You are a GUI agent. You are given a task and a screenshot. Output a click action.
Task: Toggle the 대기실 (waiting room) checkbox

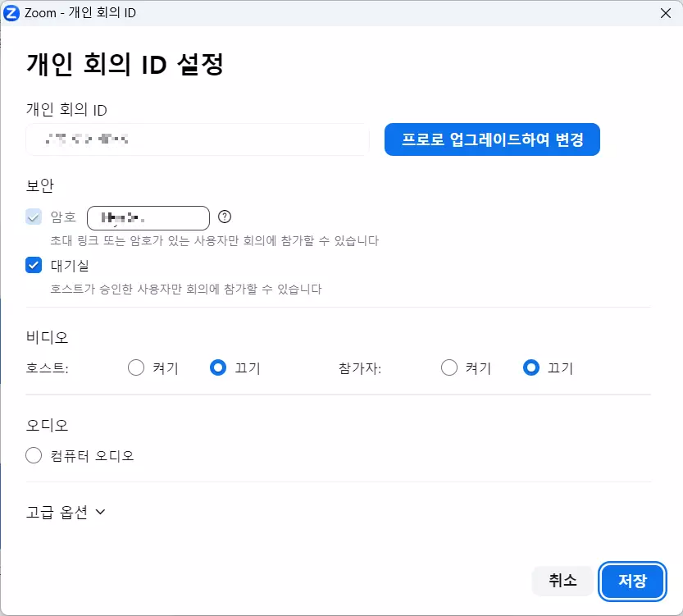pos(34,265)
